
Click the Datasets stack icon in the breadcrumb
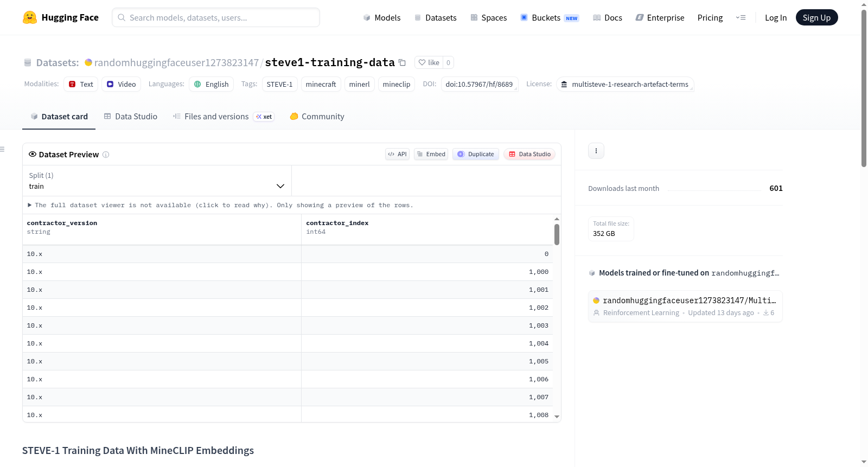click(x=28, y=63)
